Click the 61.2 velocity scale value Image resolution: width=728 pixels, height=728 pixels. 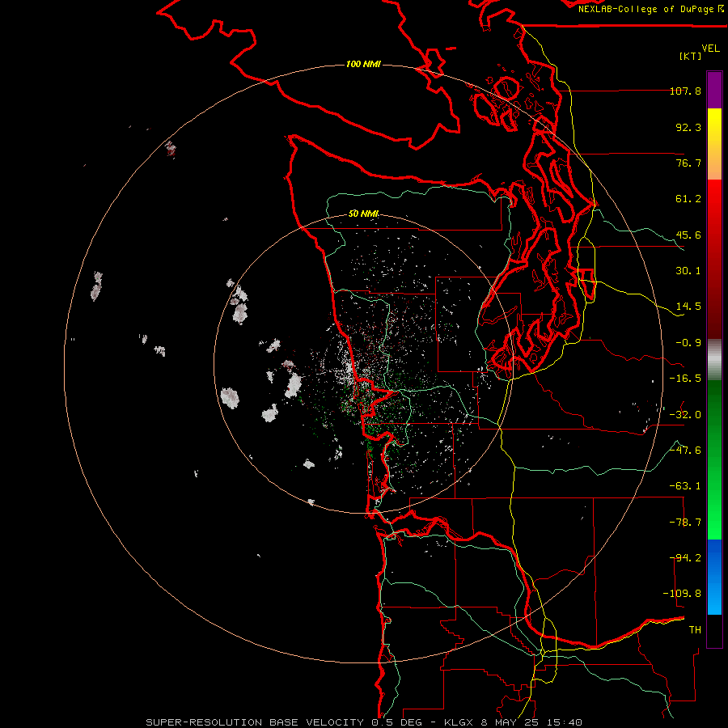[688, 199]
